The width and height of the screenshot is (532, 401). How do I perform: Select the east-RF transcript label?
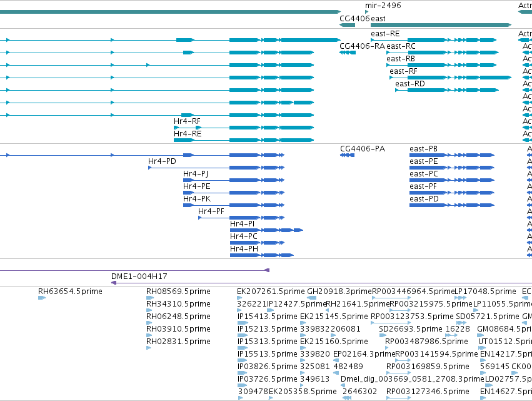pos(403,71)
